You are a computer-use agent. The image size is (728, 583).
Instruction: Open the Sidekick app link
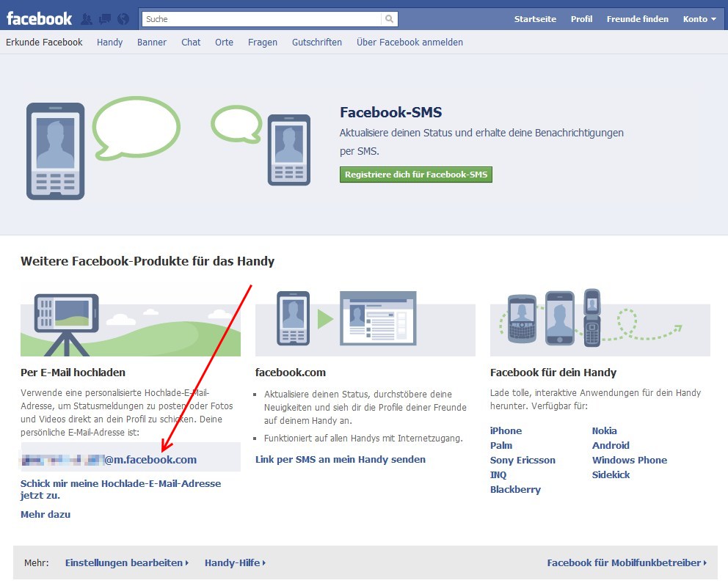point(611,475)
